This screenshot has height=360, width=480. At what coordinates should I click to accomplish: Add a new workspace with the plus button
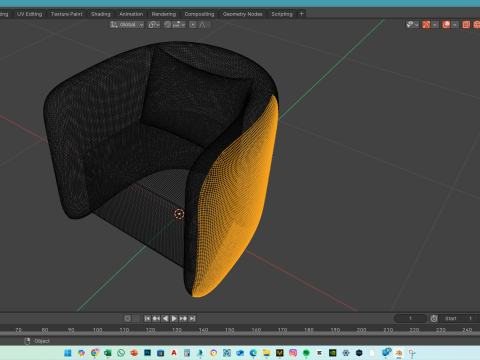(302, 14)
